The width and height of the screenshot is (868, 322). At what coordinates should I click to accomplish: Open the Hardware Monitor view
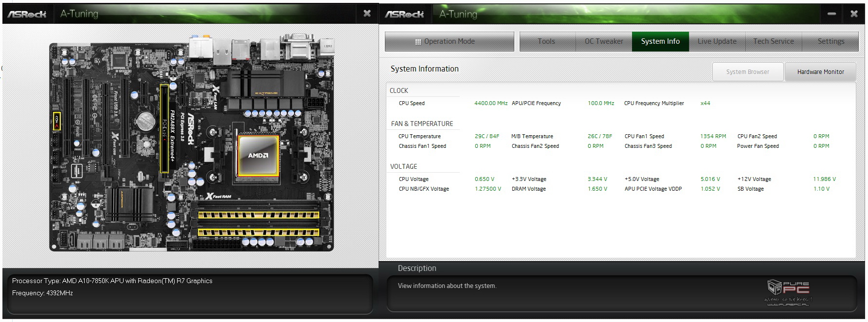[x=820, y=72]
